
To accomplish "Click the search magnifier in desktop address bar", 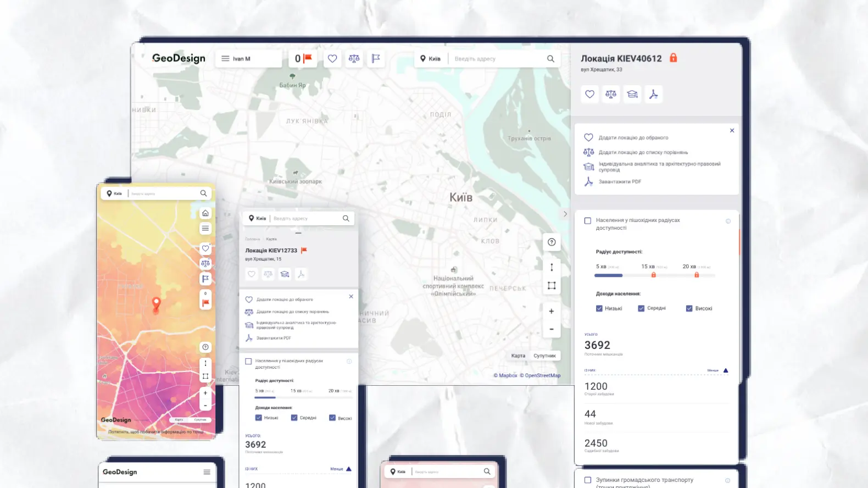I will point(550,59).
